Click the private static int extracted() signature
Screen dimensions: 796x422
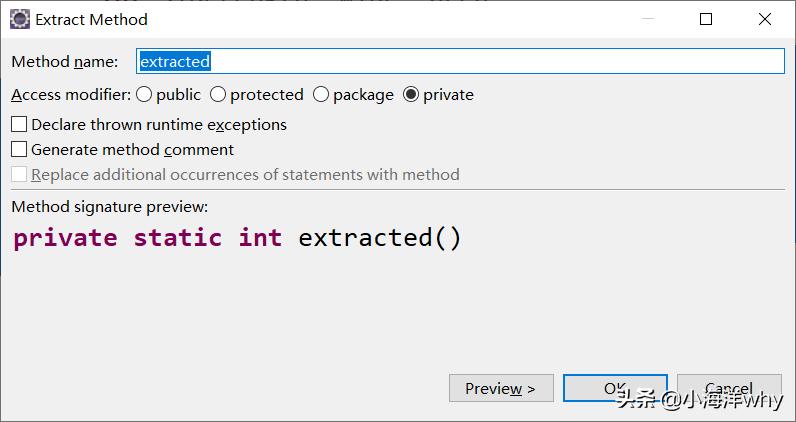click(x=237, y=238)
